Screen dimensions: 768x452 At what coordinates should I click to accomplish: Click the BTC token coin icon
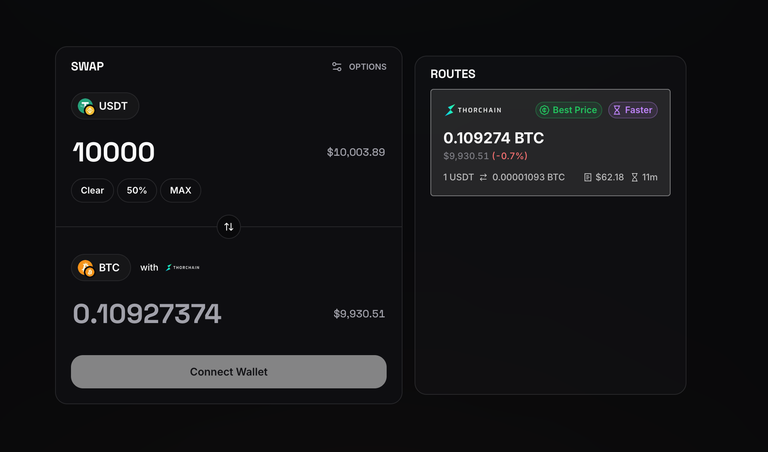click(86, 268)
